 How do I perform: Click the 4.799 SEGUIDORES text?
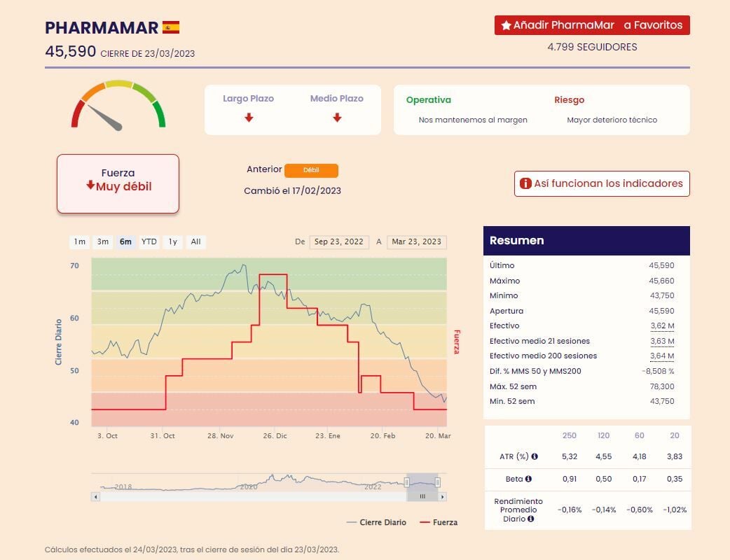coord(592,47)
